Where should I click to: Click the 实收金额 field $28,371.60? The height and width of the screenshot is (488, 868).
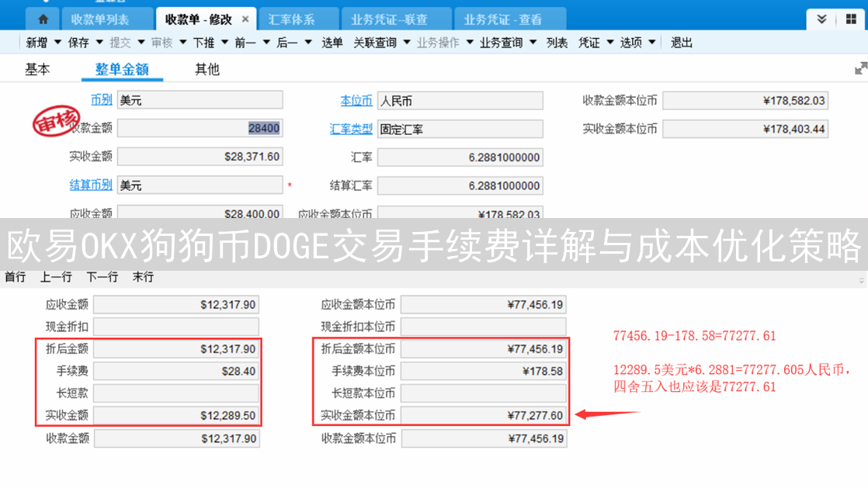pos(200,157)
